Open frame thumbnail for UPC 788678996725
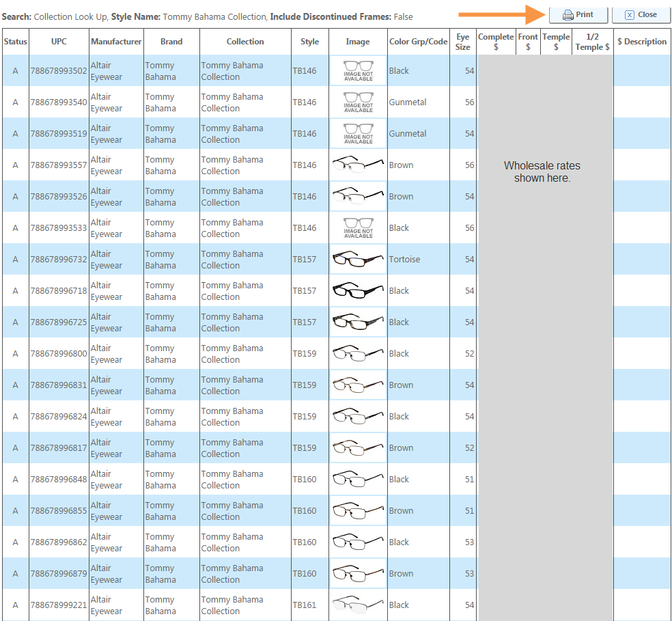The width and height of the screenshot is (672, 621). coord(358,322)
